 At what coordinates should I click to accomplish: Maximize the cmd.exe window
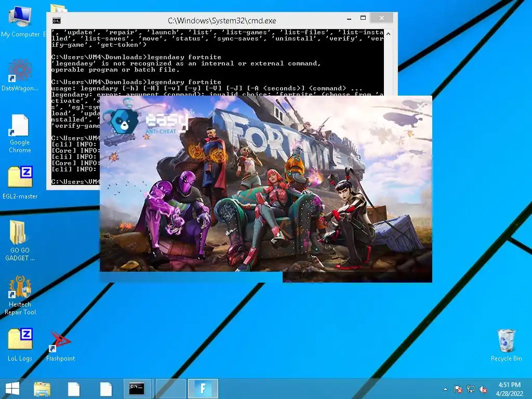click(363, 18)
